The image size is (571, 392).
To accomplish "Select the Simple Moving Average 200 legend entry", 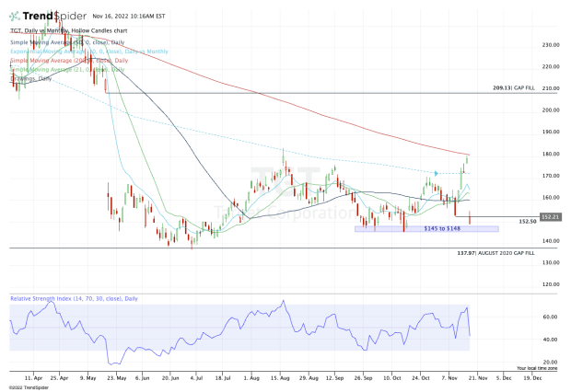I will pos(69,61).
